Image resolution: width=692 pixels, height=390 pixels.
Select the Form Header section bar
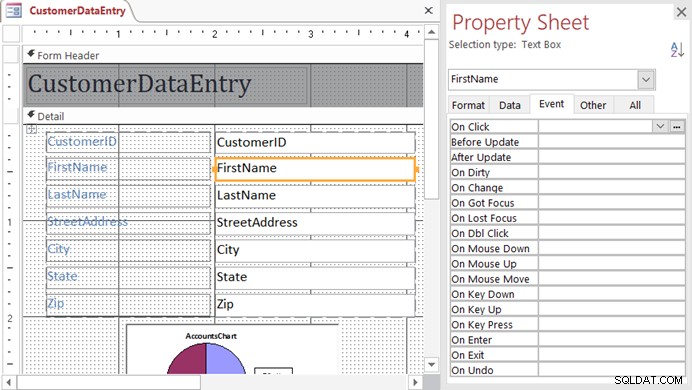[223, 55]
